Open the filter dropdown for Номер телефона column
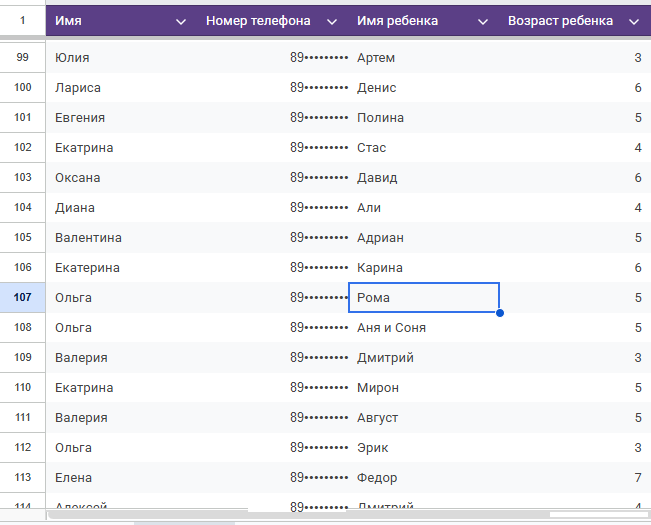The width and height of the screenshot is (651, 525). [x=332, y=22]
